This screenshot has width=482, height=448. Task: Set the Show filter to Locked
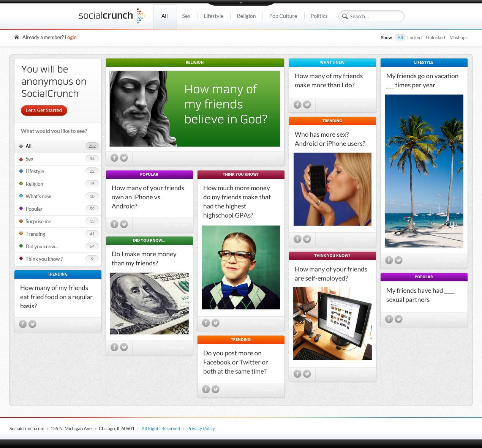(x=414, y=38)
